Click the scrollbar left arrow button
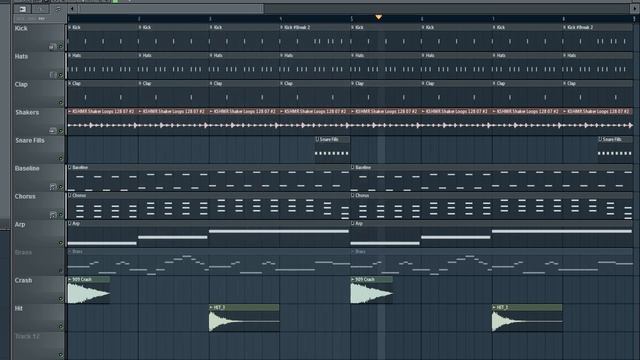The width and height of the screenshot is (640, 360). point(72,8)
